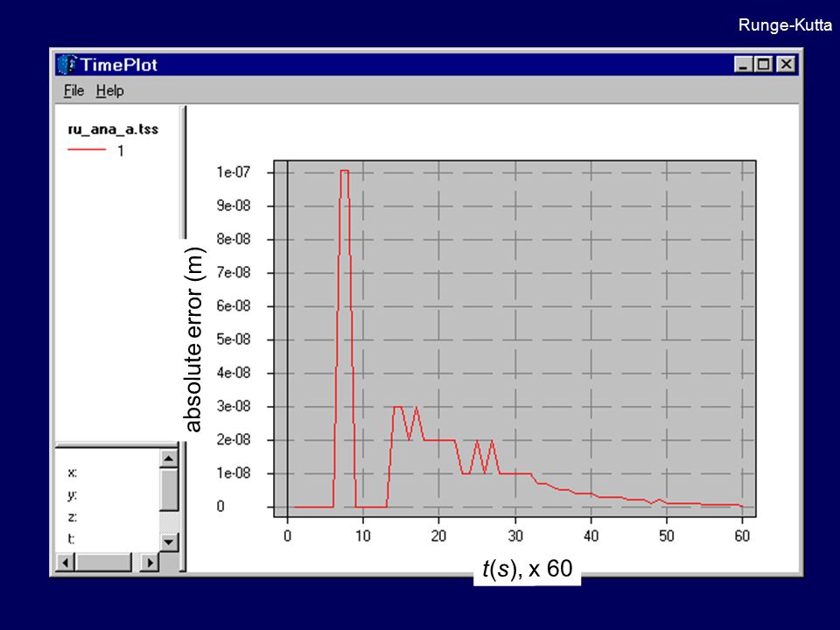Image resolution: width=840 pixels, height=630 pixels.
Task: Click the left arrow of horizontal scrollbar
Action: click(66, 563)
